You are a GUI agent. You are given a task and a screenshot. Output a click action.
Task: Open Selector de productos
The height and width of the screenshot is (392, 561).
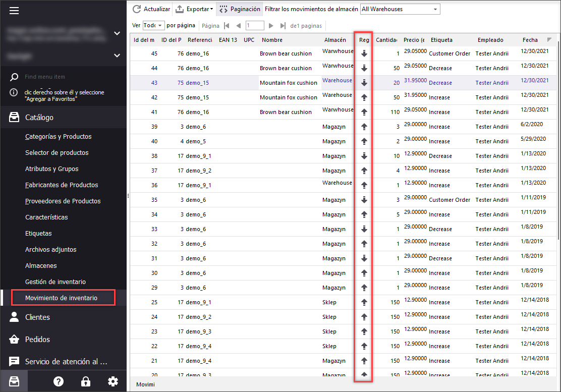click(57, 153)
